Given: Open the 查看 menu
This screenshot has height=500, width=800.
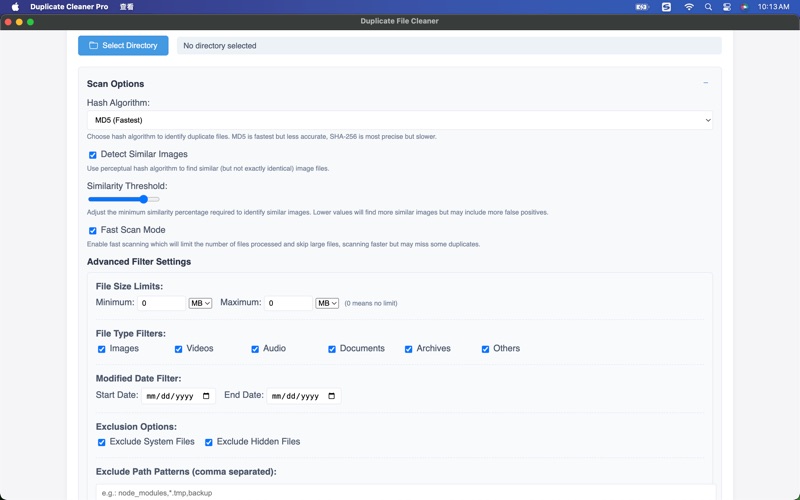Looking at the screenshot, I should coord(127,7).
